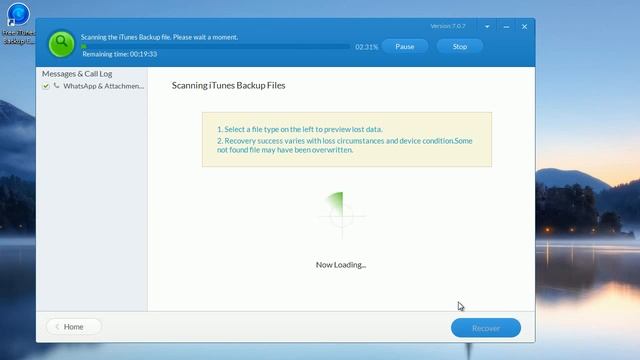Click the scan progress bar
Screen dimensions: 640x360
(215, 47)
